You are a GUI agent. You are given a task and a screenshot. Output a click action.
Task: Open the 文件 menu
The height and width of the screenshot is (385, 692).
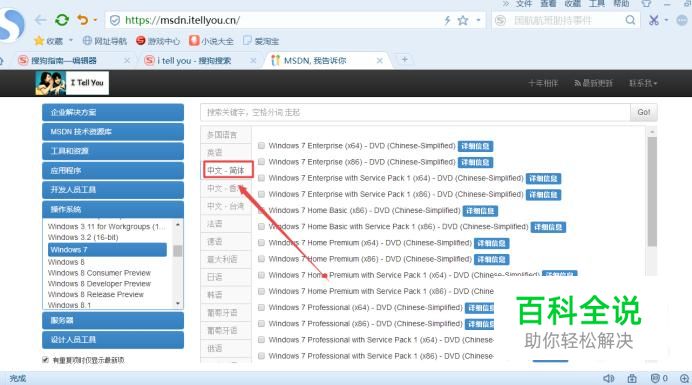click(523, 4)
